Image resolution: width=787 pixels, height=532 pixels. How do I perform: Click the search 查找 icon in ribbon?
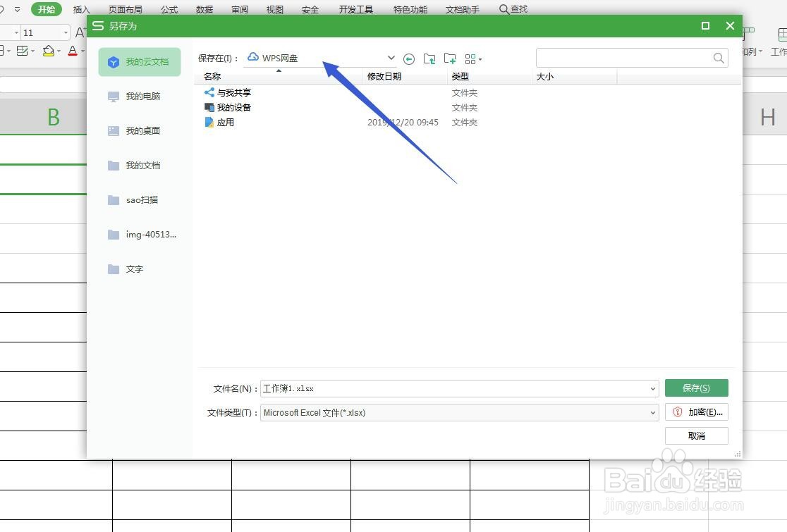tap(513, 9)
